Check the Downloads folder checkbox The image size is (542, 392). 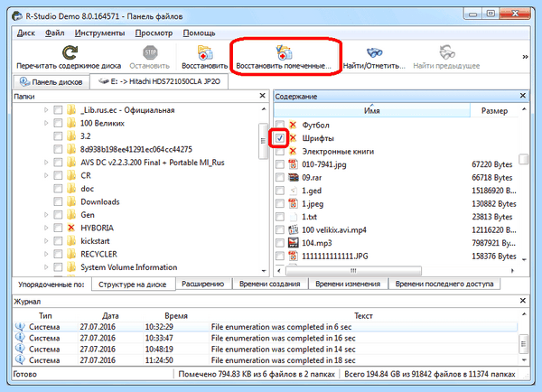58,201
